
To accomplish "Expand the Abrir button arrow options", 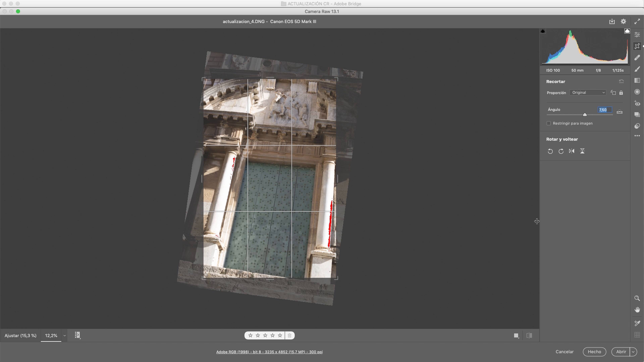I will point(633,352).
